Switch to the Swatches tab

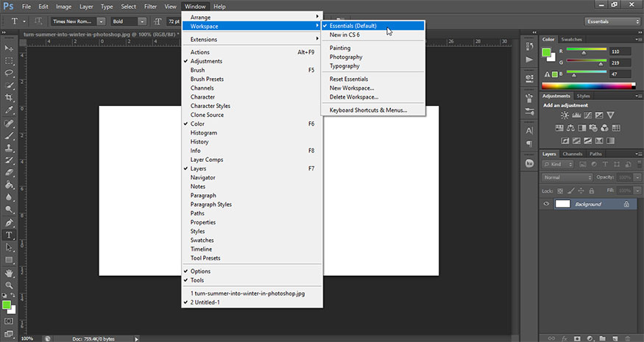(x=571, y=40)
